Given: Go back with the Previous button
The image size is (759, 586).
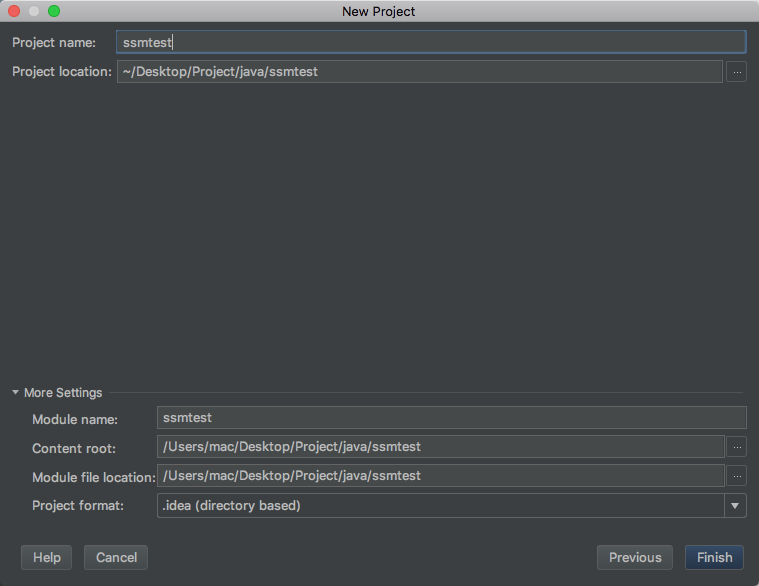Looking at the screenshot, I should 635,557.
